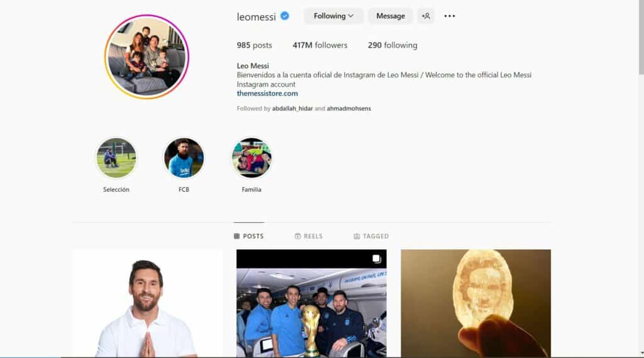This screenshot has height=358, width=644.
Task: Open the three-dots options menu
Action: coord(449,16)
